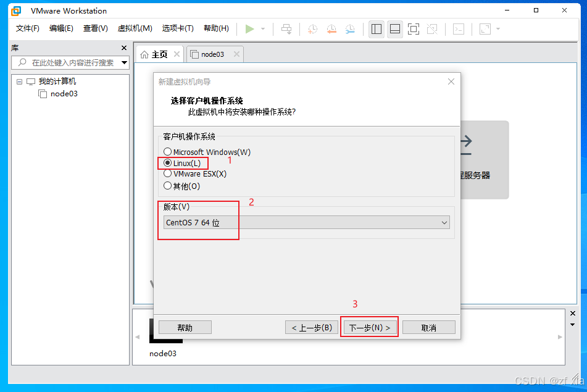This screenshot has height=392, width=587.
Task: Select the VMware ESX(X) radio button
Action: (167, 173)
